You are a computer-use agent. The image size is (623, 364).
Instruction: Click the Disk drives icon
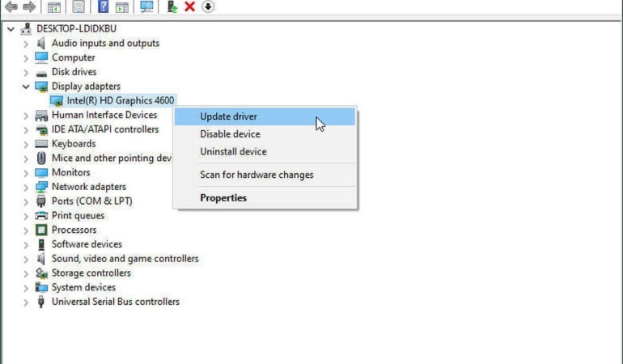(x=41, y=73)
